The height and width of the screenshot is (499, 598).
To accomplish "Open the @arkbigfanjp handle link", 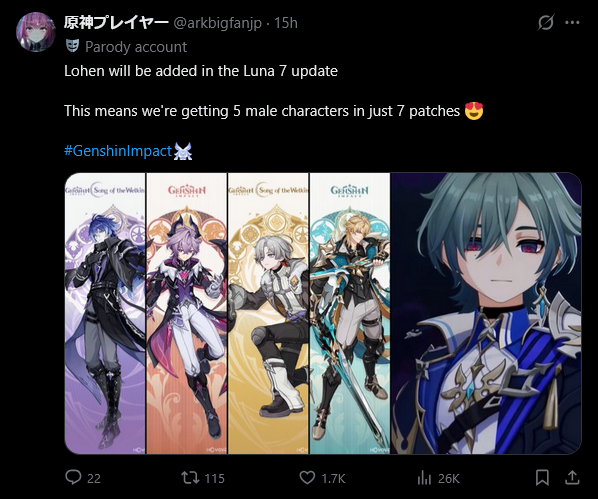I will [217, 23].
